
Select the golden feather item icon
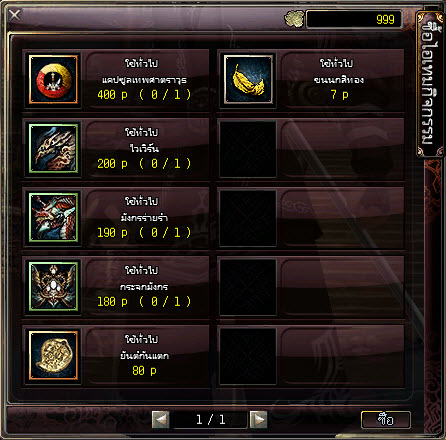(248, 80)
